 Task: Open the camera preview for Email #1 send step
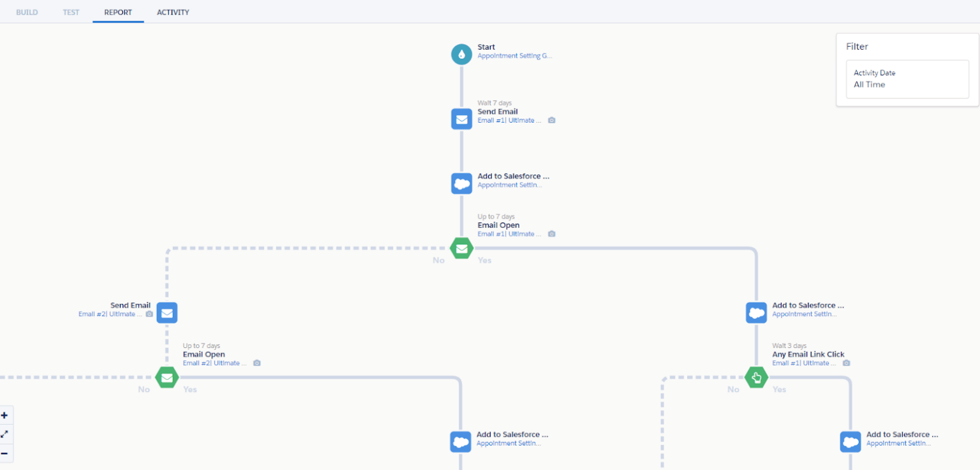(551, 120)
